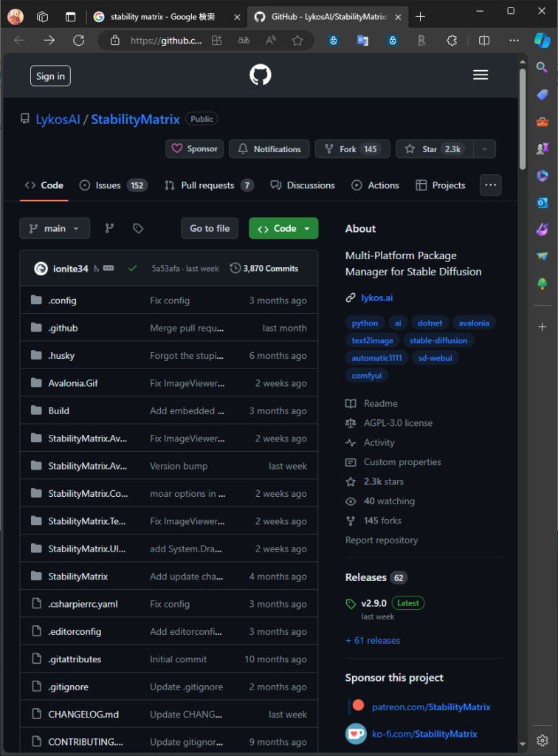Star the repository

pos(435,149)
